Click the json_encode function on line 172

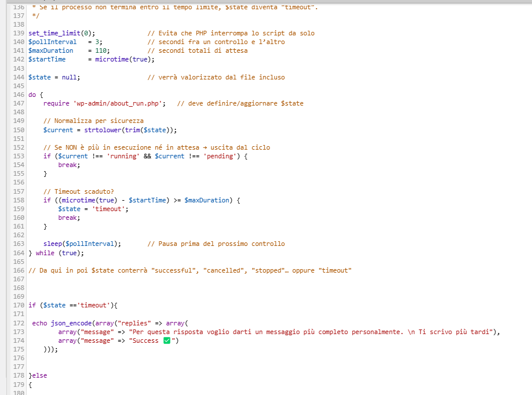tap(71, 323)
